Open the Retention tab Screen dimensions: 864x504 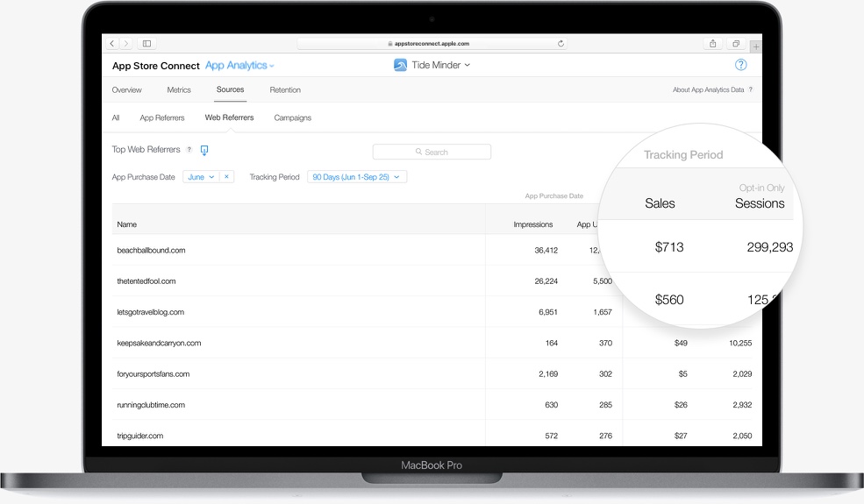(285, 89)
